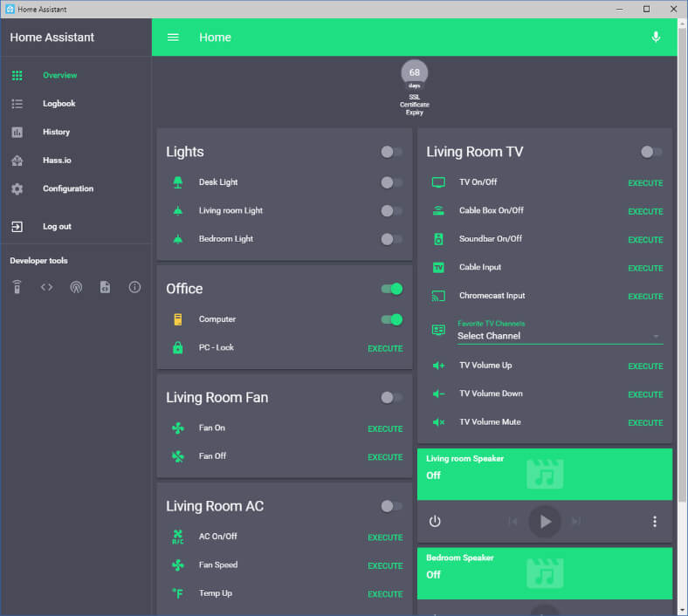
Task: Click the Cable Input TV icon
Action: pyautogui.click(x=438, y=268)
